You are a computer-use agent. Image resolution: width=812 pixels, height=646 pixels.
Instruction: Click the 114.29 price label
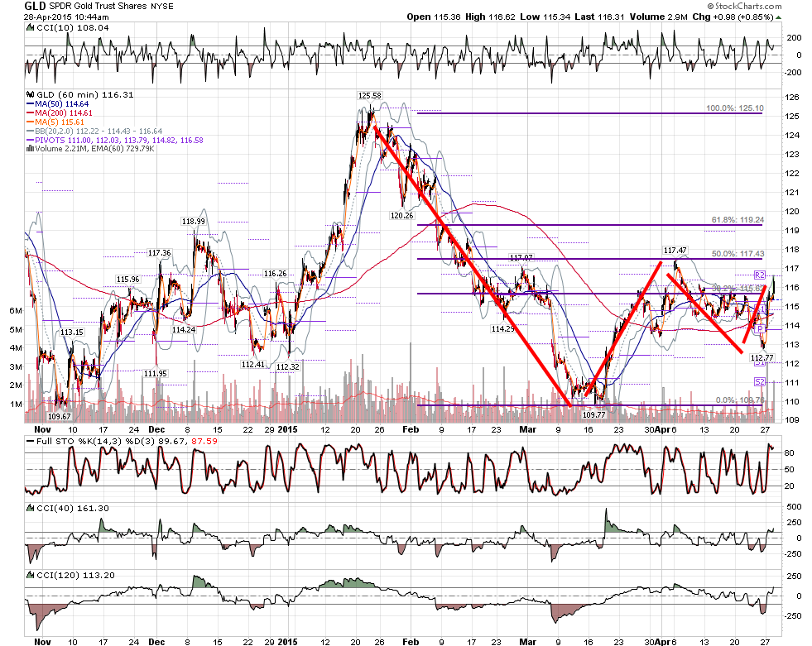[x=502, y=328]
